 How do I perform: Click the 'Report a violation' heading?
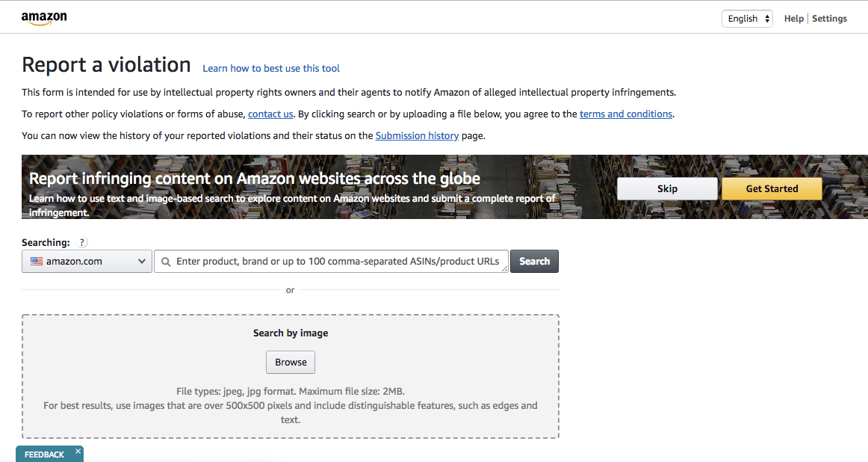tap(106, 65)
